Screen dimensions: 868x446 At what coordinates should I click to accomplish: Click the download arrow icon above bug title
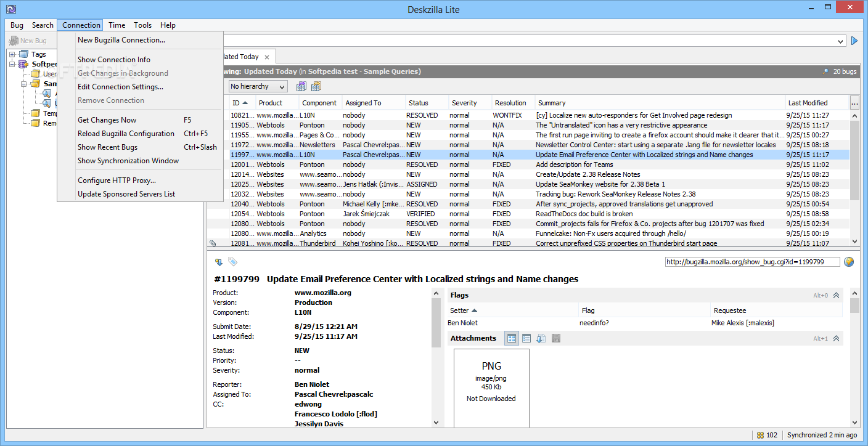coord(218,262)
